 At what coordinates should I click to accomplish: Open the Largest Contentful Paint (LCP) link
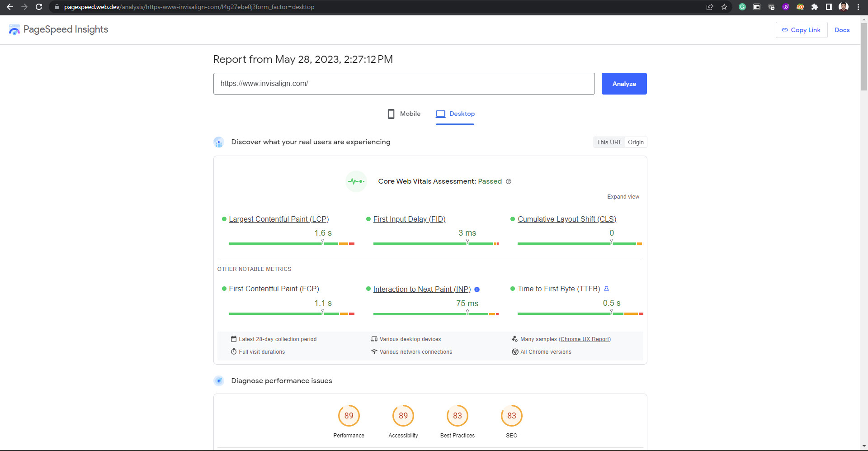279,219
